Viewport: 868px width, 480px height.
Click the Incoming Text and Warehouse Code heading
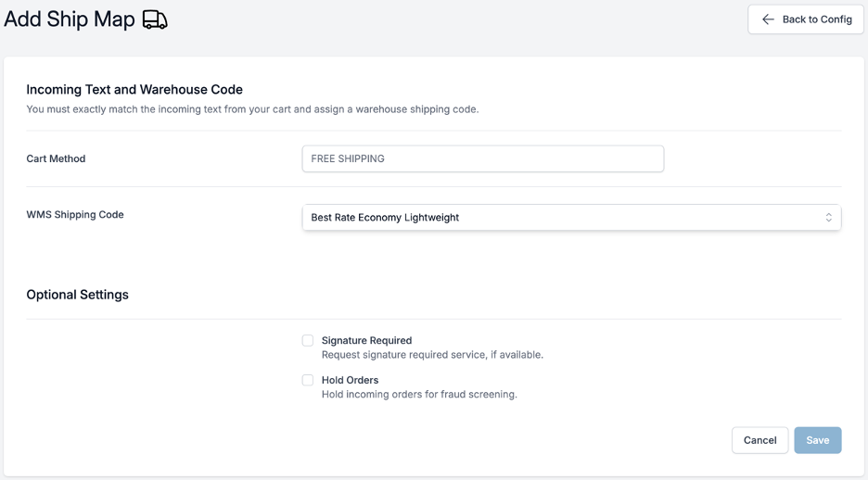tap(134, 90)
